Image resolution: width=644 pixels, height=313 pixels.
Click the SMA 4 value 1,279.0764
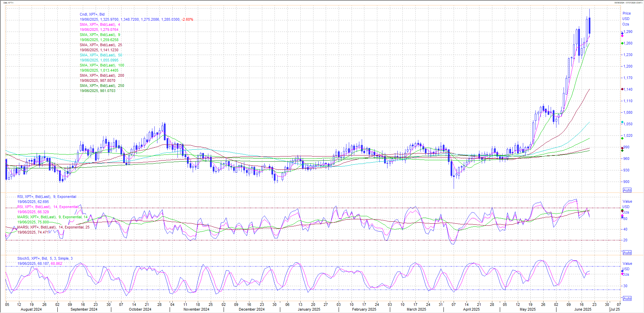point(99,30)
